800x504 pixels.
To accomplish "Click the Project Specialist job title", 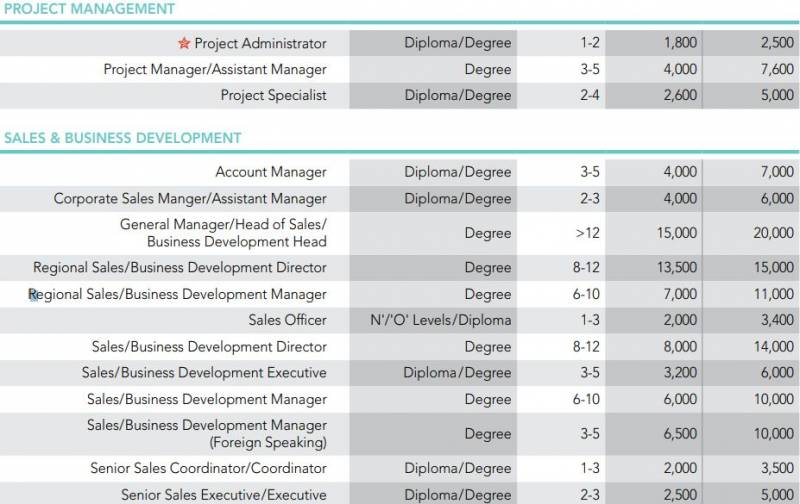I will (273, 96).
